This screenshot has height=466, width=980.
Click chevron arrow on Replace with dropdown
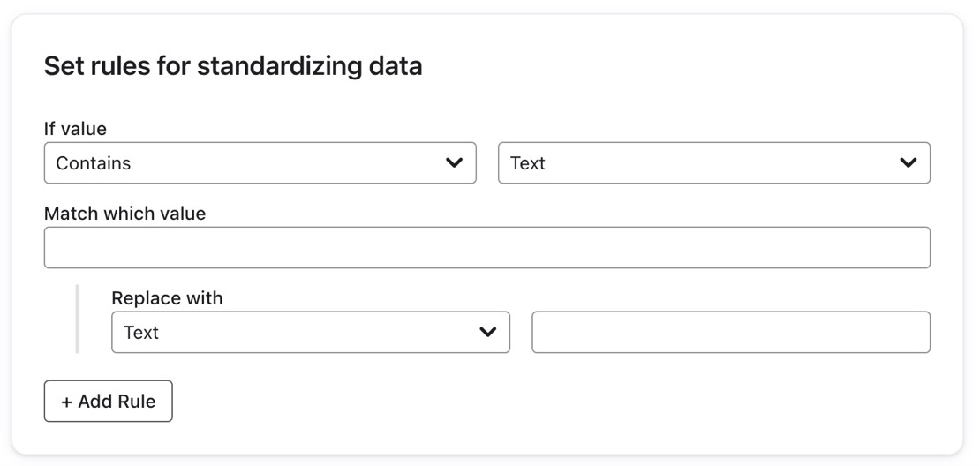pos(487,333)
